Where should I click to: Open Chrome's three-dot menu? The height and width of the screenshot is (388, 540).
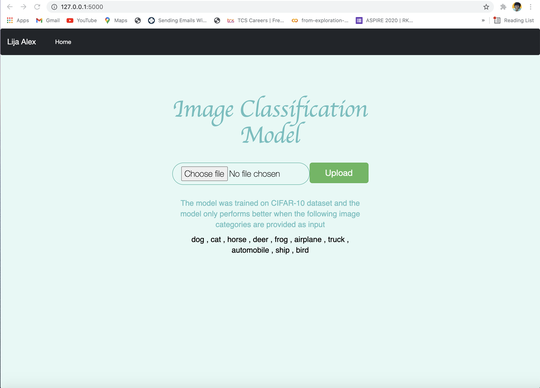pos(531,7)
